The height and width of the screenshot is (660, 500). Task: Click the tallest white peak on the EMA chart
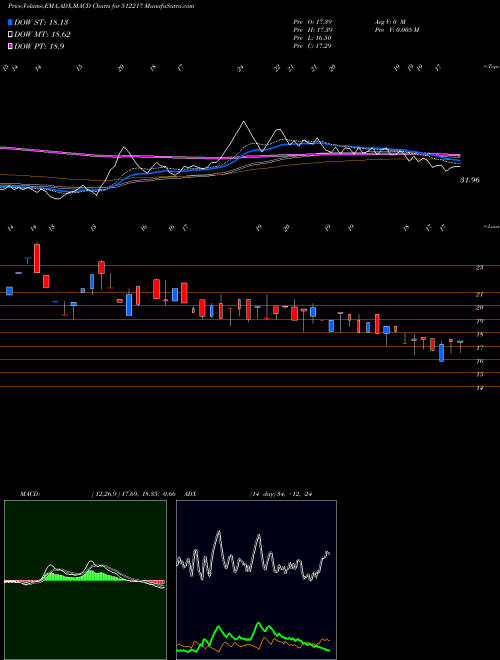pyautogui.click(x=243, y=122)
